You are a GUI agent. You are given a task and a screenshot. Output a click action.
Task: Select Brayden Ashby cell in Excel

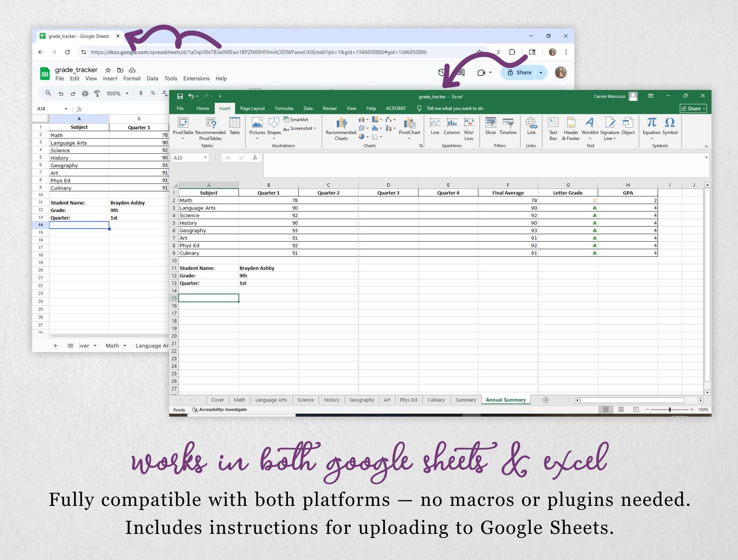pyautogui.click(x=268, y=268)
